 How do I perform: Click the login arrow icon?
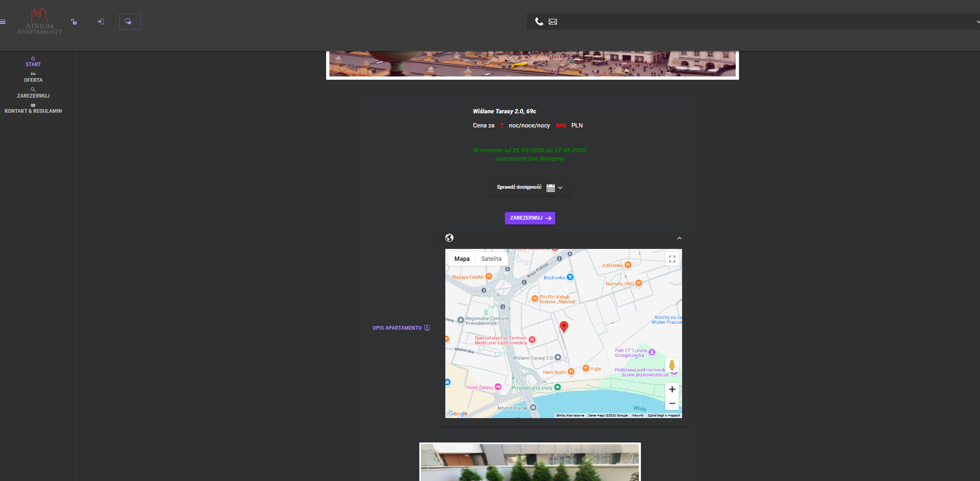101,22
